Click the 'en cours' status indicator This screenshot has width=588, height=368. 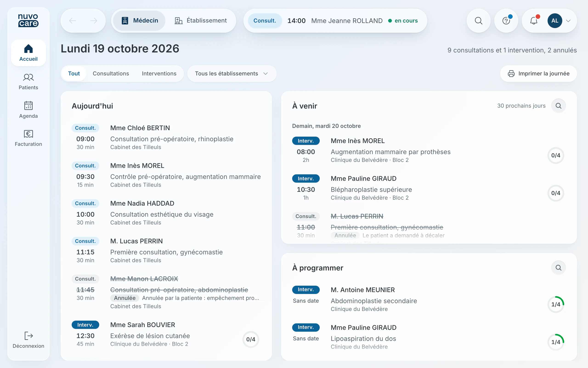[403, 21]
